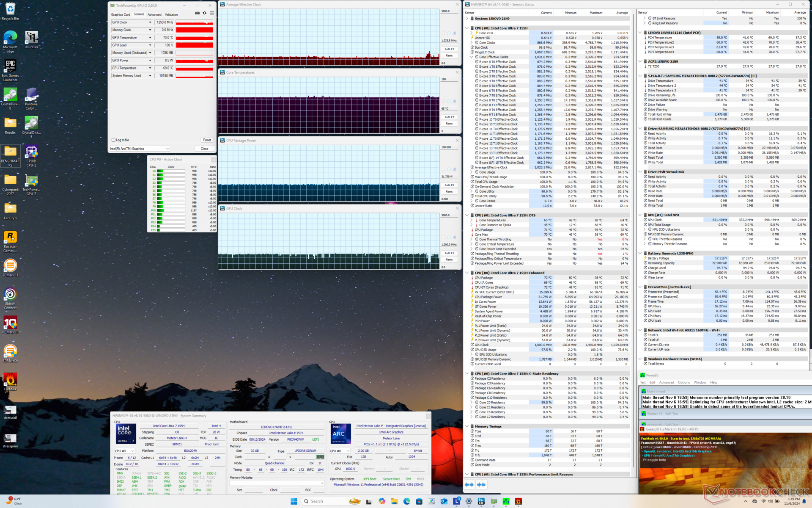
Task: Click the GPU Load red history graph
Action: click(x=195, y=45)
